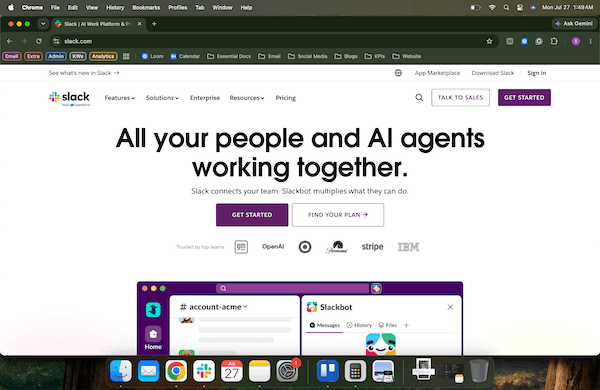The width and height of the screenshot is (600, 390).
Task: Open the File menu
Action: pyautogui.click(x=55, y=7)
